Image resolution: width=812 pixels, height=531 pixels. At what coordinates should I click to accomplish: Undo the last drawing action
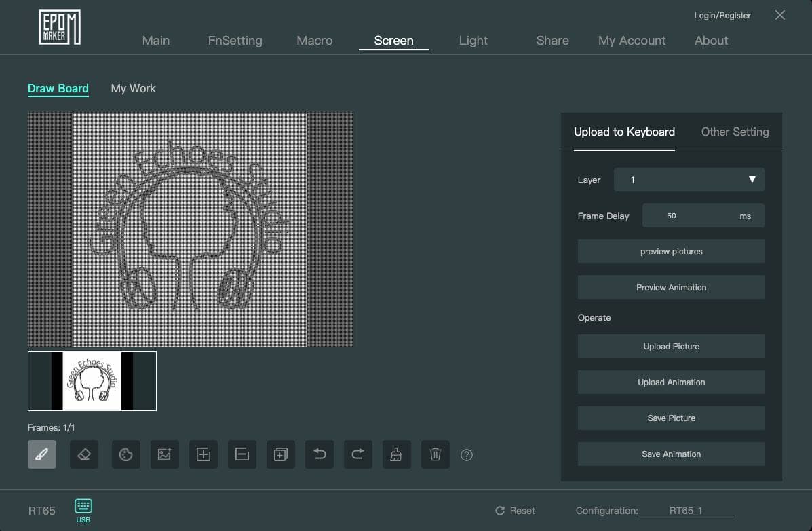[x=320, y=454]
